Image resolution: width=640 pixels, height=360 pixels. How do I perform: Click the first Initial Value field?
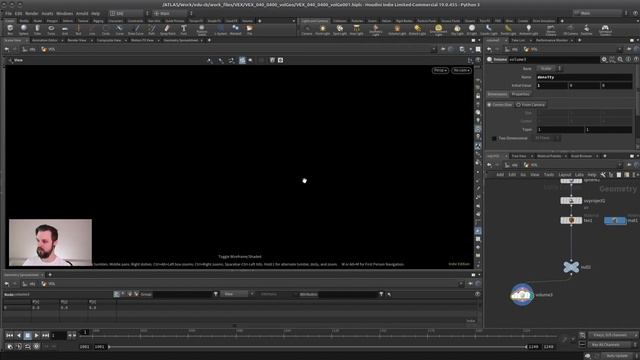point(551,86)
